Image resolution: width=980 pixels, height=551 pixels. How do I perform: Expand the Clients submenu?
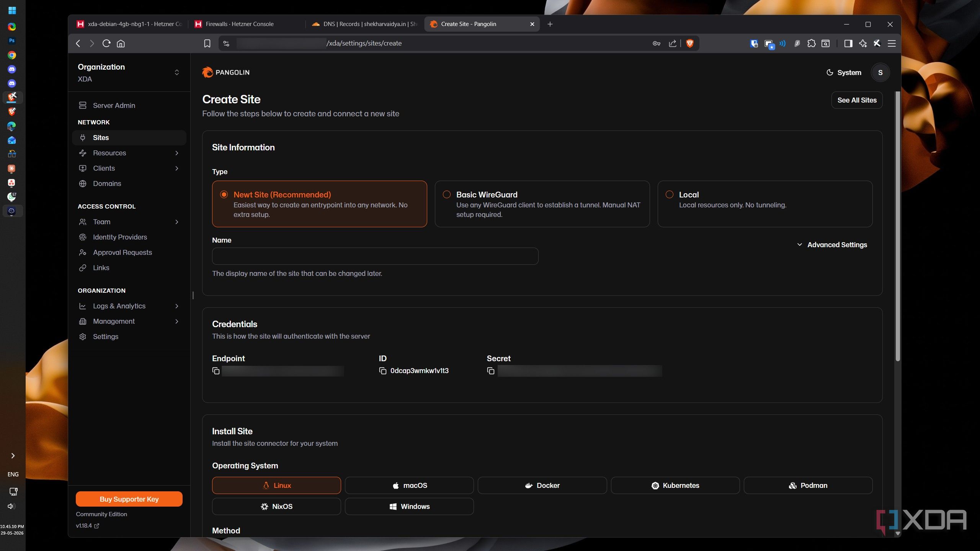(129, 168)
